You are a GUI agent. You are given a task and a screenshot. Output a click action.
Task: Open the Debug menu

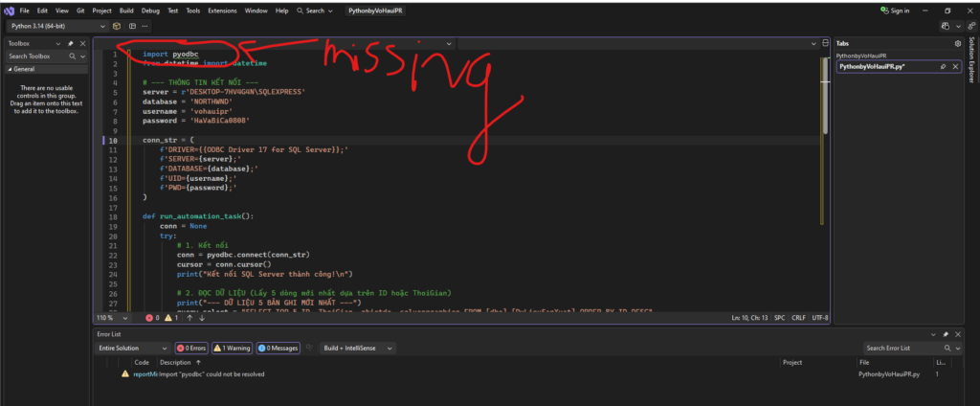pyautogui.click(x=150, y=10)
